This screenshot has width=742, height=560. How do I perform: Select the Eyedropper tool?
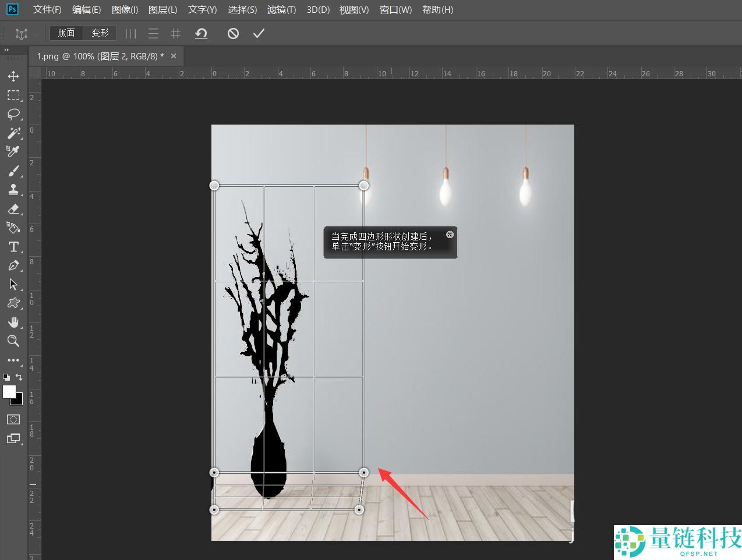(x=13, y=151)
